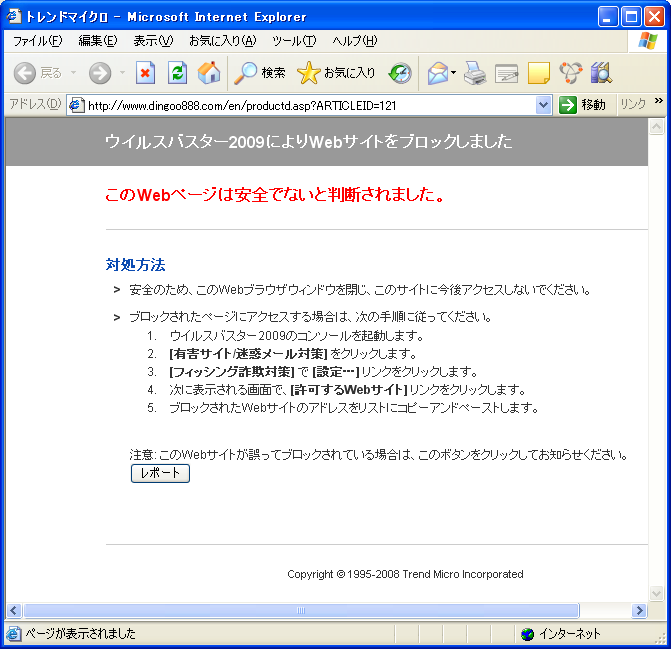Image resolution: width=671 pixels, height=649 pixels.
Task: Click the Forward arrow button
Action: [x=100, y=73]
